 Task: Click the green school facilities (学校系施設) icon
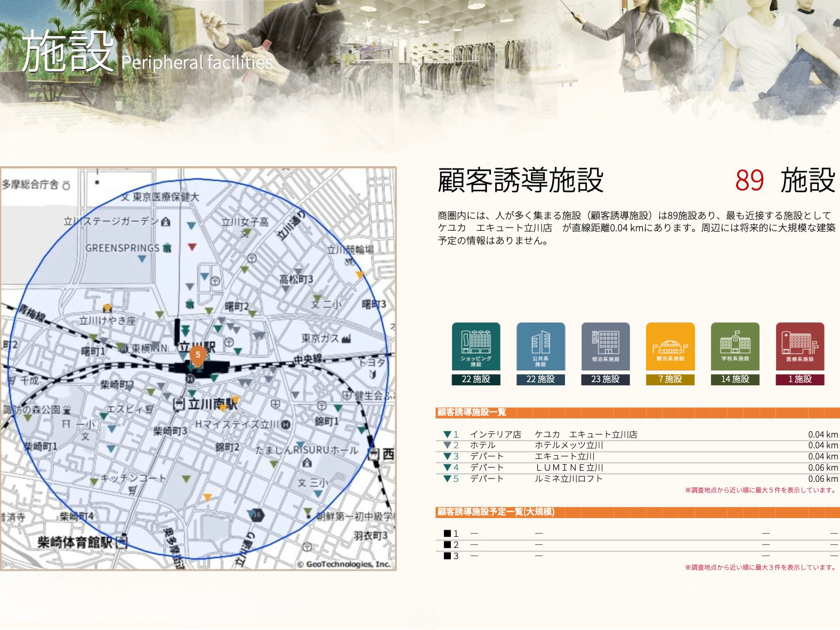[735, 346]
